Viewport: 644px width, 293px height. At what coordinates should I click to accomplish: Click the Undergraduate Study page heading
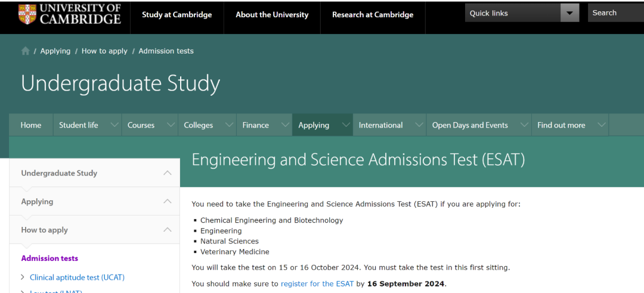pos(120,83)
